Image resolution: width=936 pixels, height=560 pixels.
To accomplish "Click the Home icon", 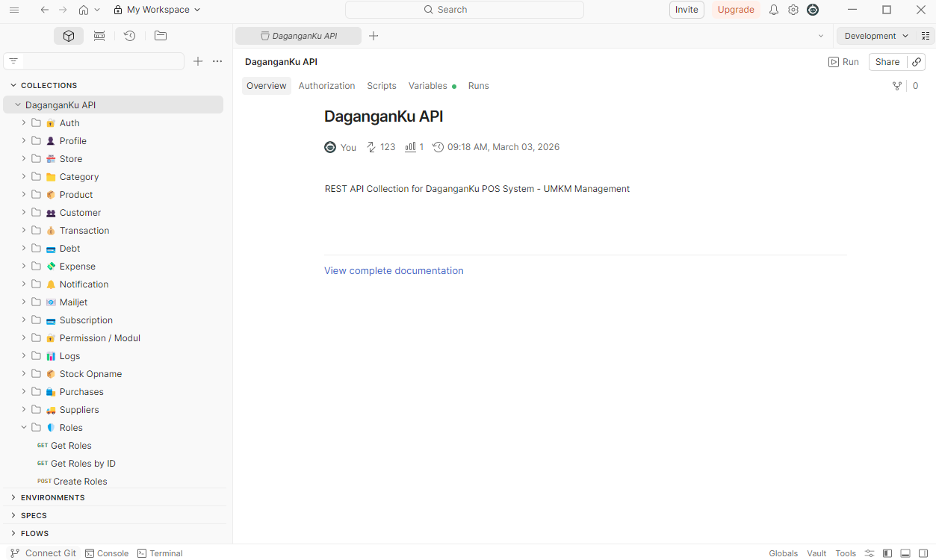I will click(84, 10).
